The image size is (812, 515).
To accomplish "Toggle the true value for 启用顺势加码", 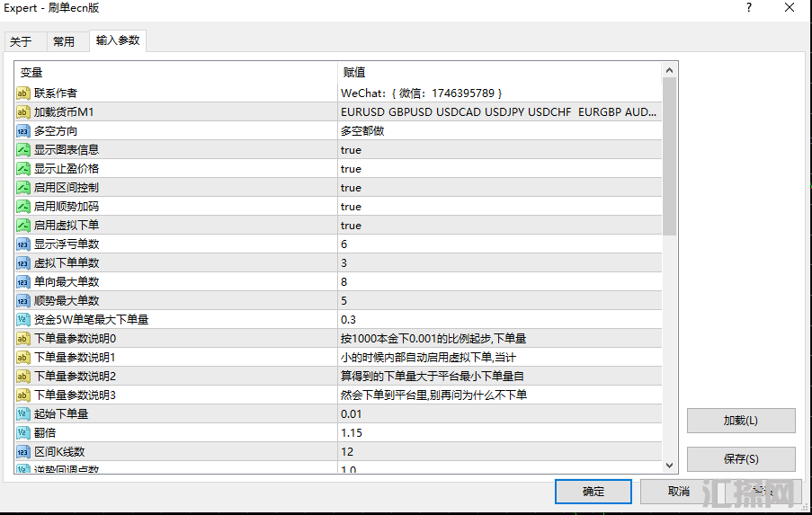I will (x=351, y=207).
